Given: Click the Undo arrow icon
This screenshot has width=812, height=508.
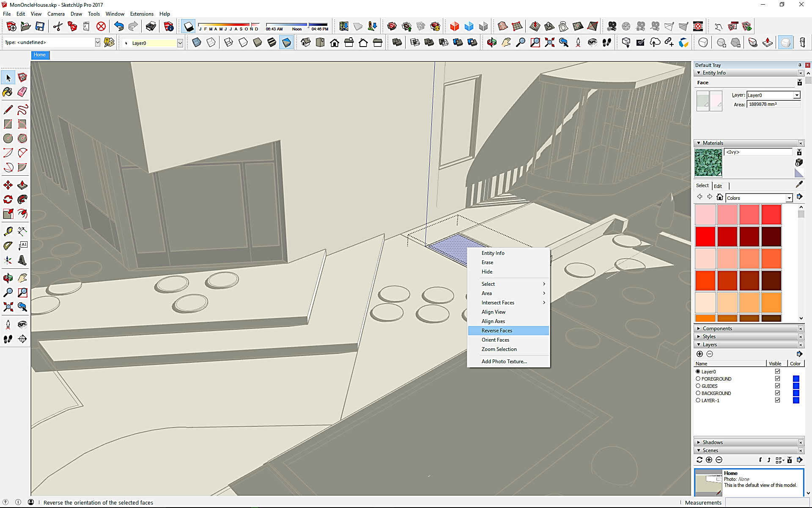Looking at the screenshot, I should tap(119, 27).
